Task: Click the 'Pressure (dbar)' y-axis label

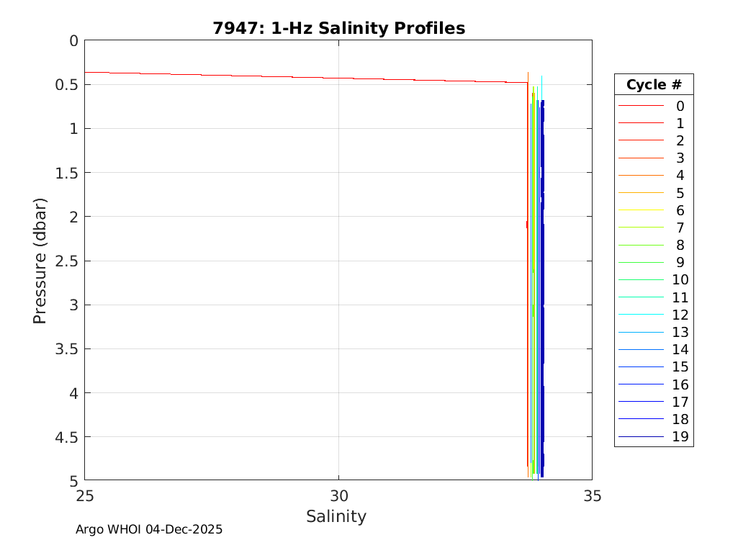Action: (40, 261)
